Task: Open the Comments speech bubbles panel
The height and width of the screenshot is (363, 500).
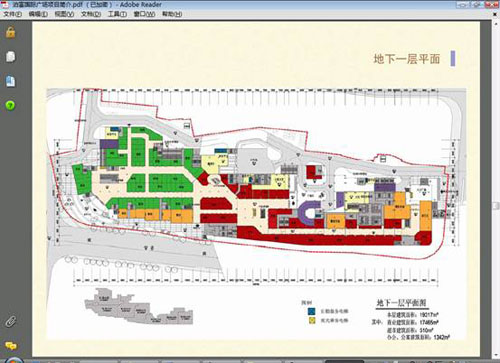Action: click(x=10, y=346)
